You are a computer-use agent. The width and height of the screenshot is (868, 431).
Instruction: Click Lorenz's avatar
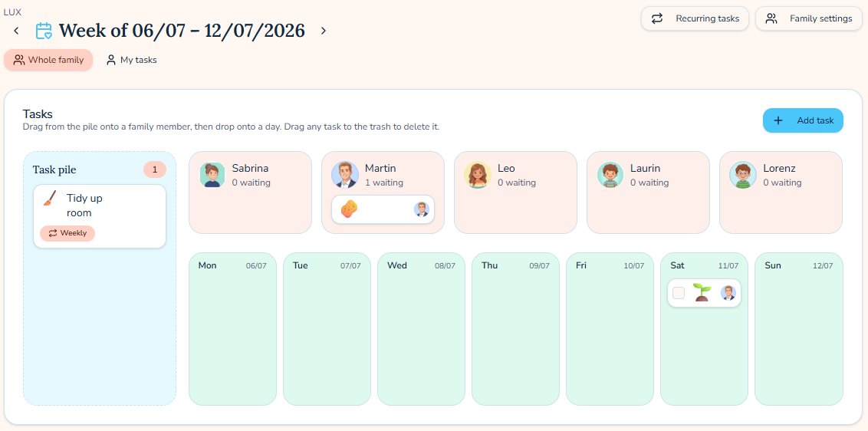(743, 175)
